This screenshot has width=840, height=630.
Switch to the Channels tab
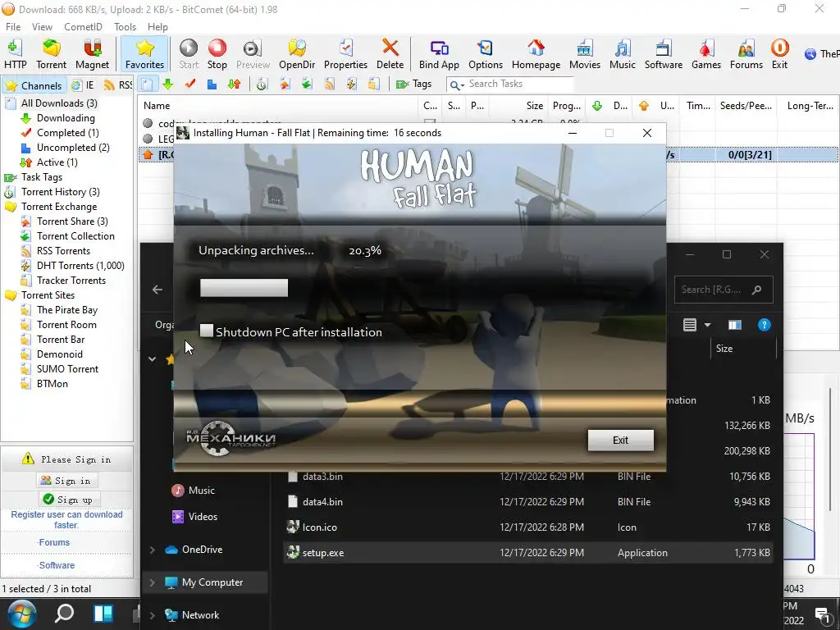pos(34,85)
